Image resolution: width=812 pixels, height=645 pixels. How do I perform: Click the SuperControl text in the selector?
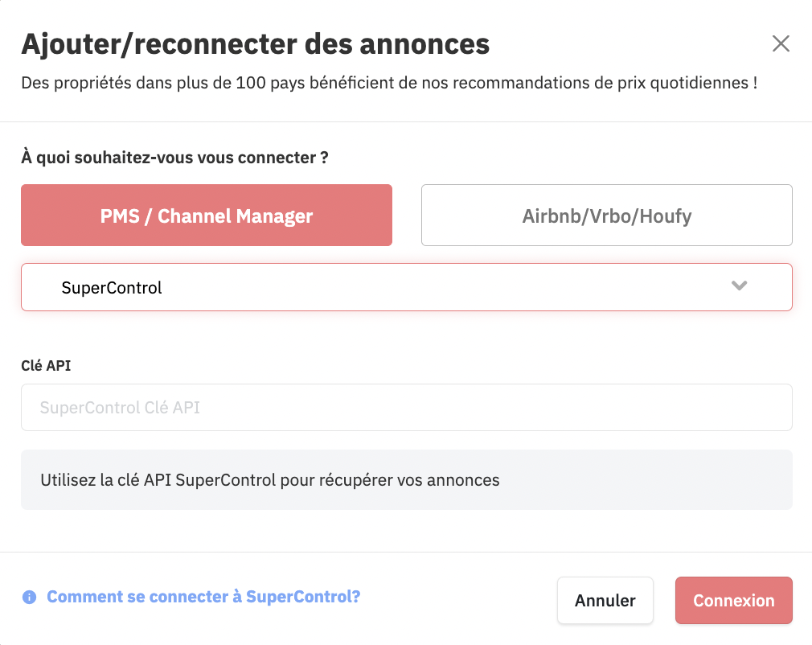(112, 288)
